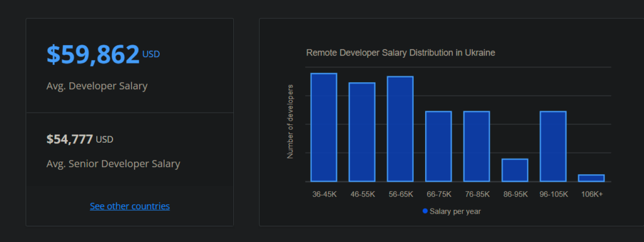Click the Number of developers axis label
This screenshot has width=644, height=242.
pos(290,121)
